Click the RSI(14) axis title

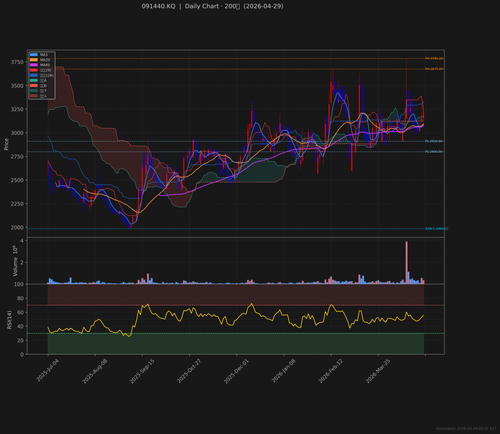click(9, 319)
